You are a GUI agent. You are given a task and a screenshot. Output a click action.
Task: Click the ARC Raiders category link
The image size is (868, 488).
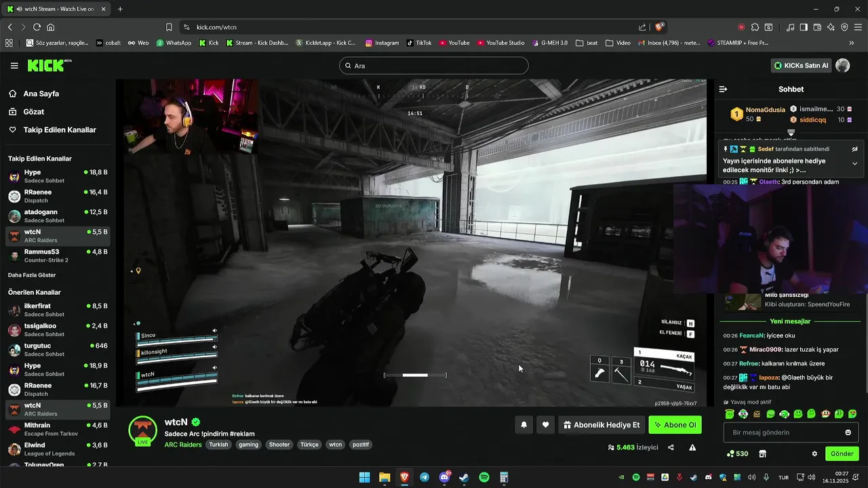tap(182, 445)
